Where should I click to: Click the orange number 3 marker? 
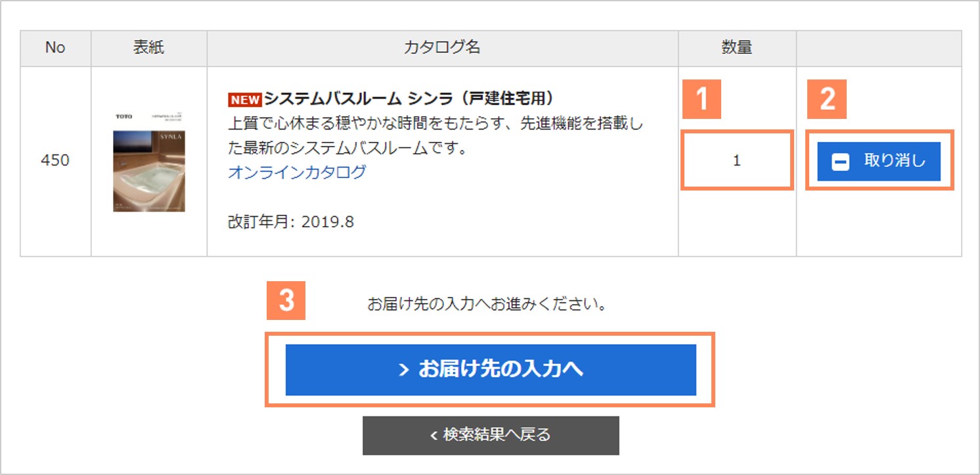286,301
